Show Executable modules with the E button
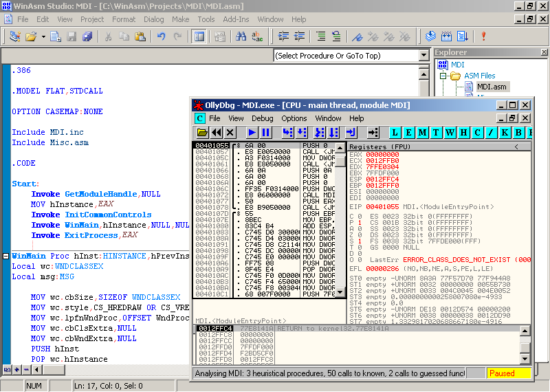The width and height of the screenshot is (550, 392). coord(410,132)
